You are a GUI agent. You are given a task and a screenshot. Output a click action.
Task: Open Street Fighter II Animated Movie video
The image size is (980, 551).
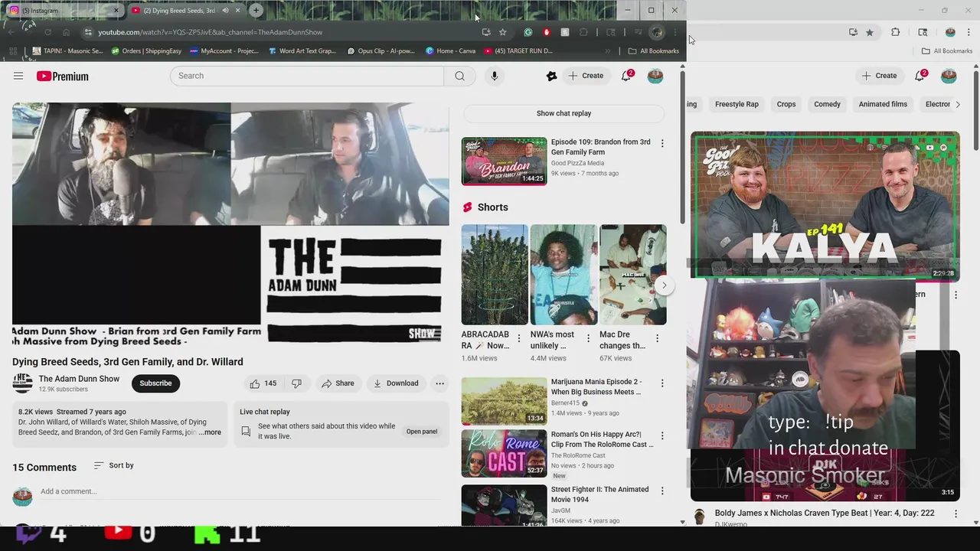[504, 505]
